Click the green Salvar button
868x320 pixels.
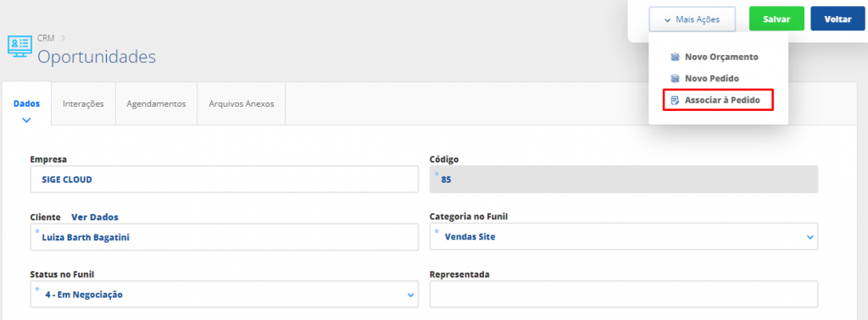click(776, 19)
